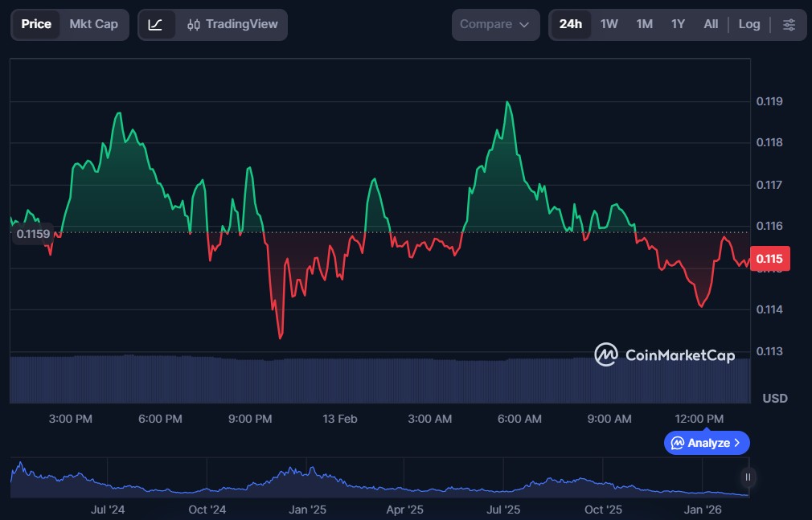
Task: Select the 24h time range
Action: pyautogui.click(x=571, y=24)
